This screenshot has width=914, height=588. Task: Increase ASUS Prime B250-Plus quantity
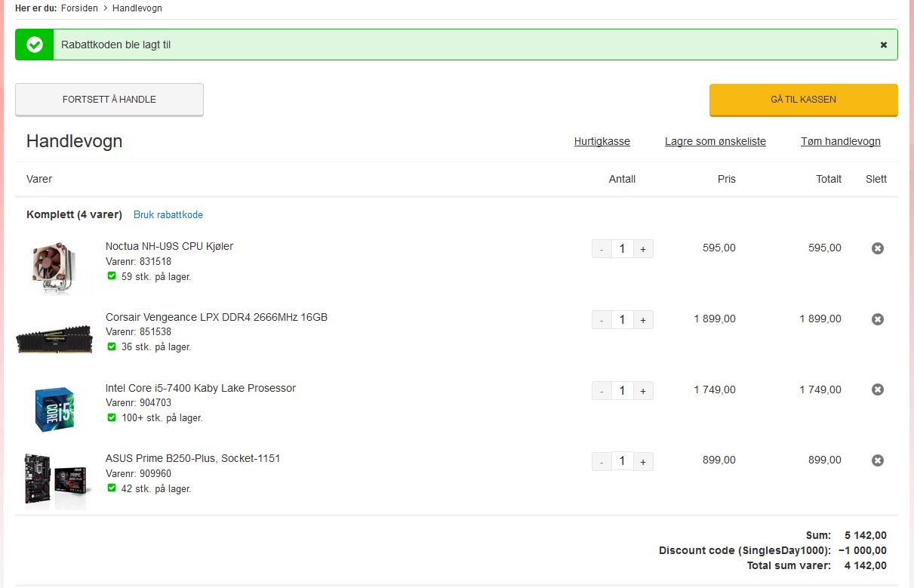pos(643,461)
